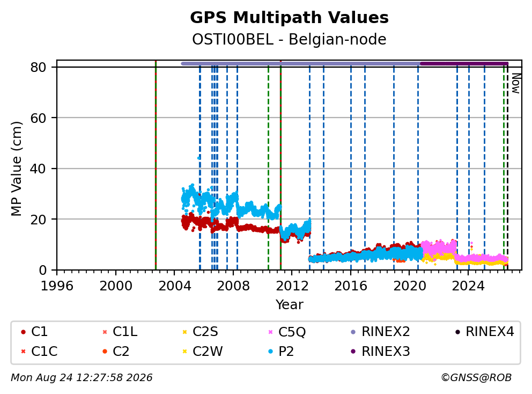The image size is (532, 394).
Task: Click the vertical Now marker label
Action: [516, 83]
